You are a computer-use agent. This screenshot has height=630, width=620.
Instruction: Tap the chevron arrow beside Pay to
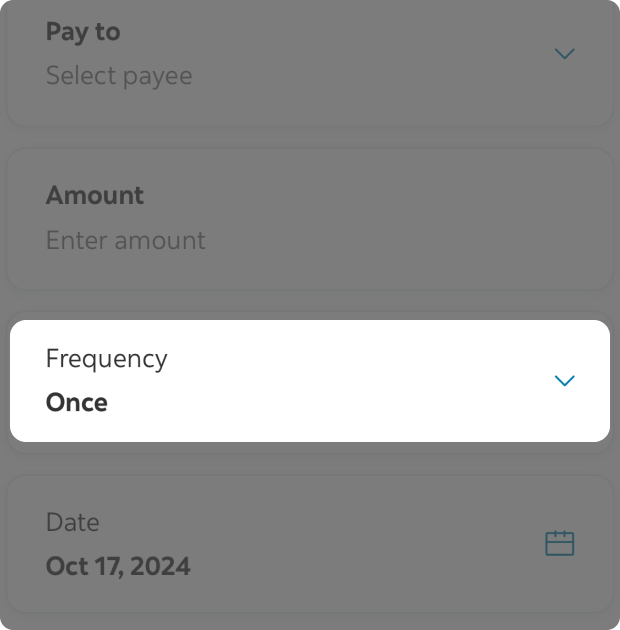pos(565,53)
